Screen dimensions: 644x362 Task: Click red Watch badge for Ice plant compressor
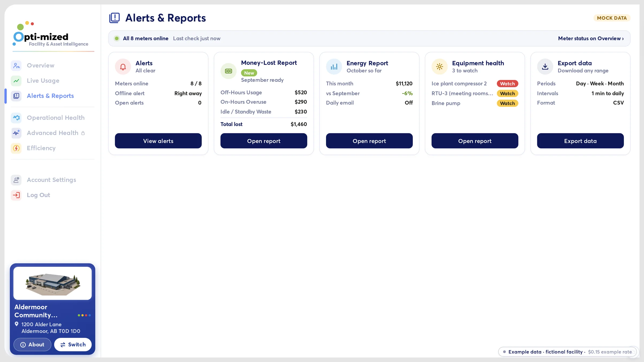coord(507,84)
